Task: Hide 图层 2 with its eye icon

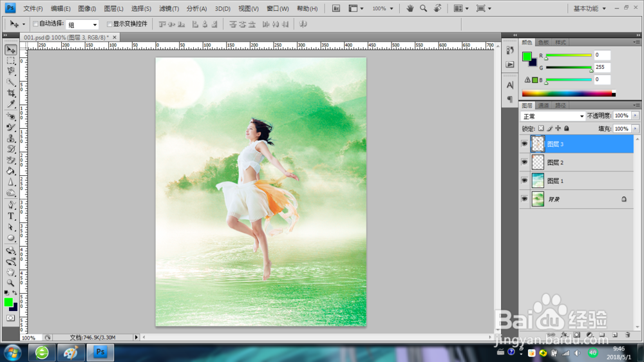Action: coord(524,162)
